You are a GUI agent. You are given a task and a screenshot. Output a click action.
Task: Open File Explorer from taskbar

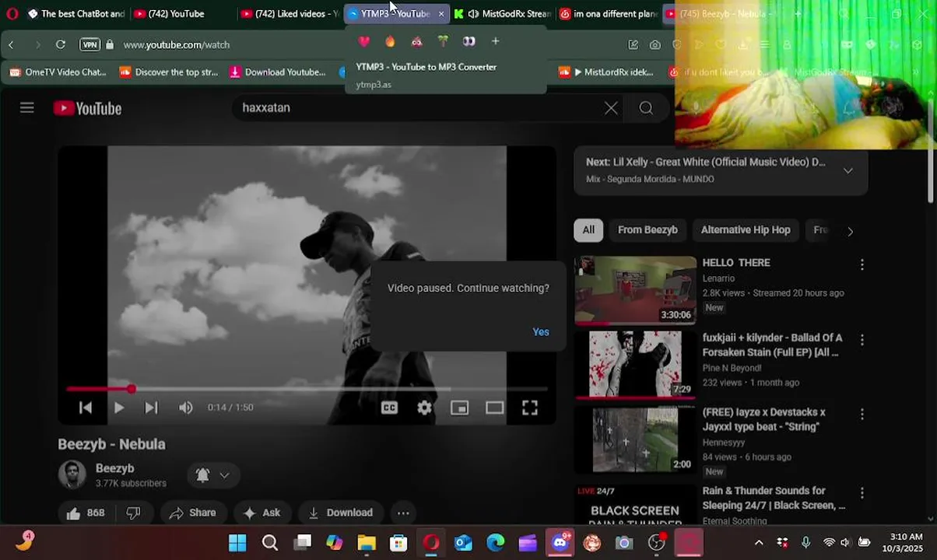(367, 543)
